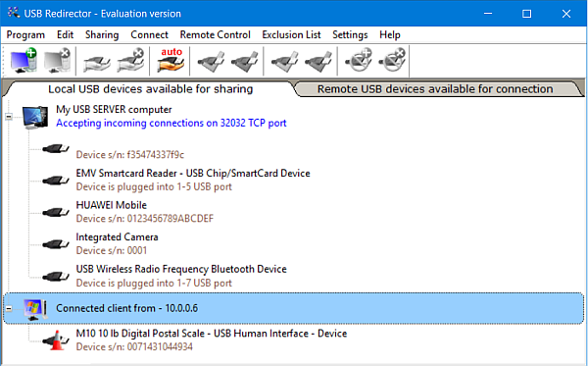Click 'Device s/n: 0123456789ABCDEF' text
Screen dimensions: 588x366
tap(144, 219)
